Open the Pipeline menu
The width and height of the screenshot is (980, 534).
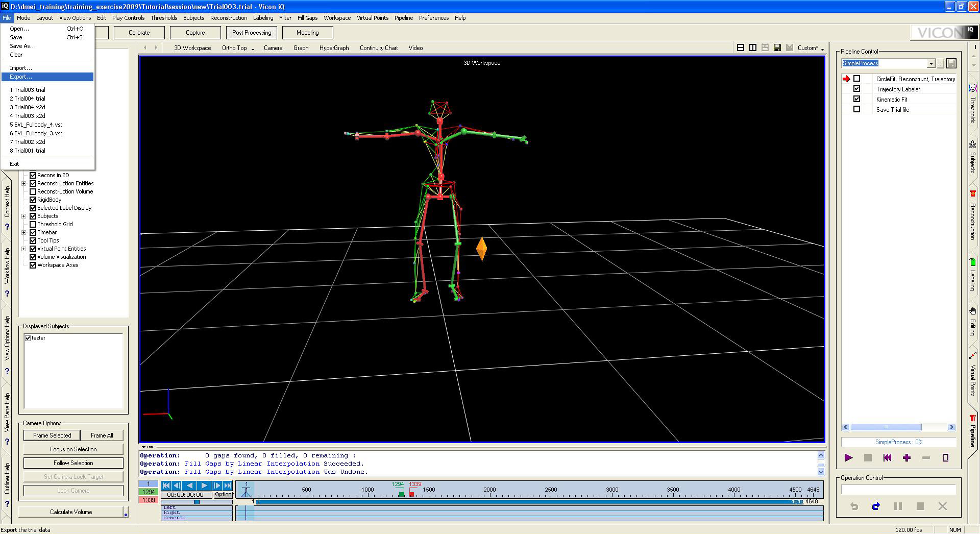403,18
